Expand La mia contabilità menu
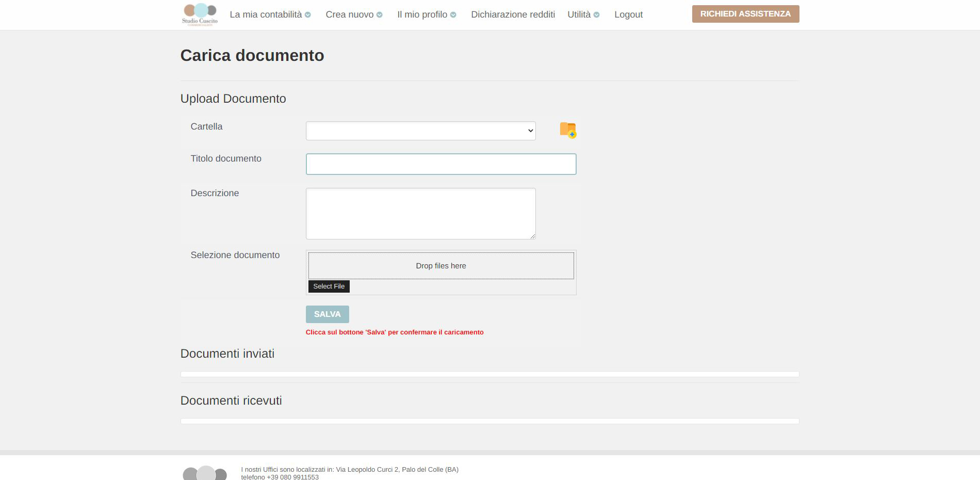 [x=266, y=14]
